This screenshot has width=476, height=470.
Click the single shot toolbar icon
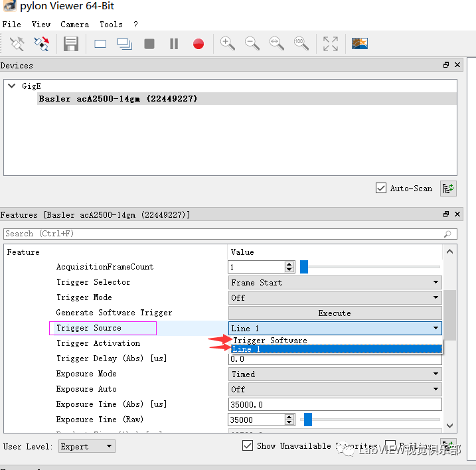coord(100,44)
